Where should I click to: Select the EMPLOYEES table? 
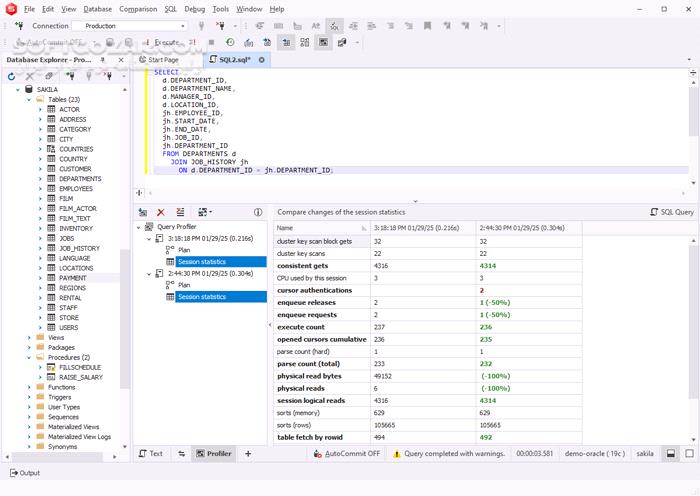click(x=76, y=189)
